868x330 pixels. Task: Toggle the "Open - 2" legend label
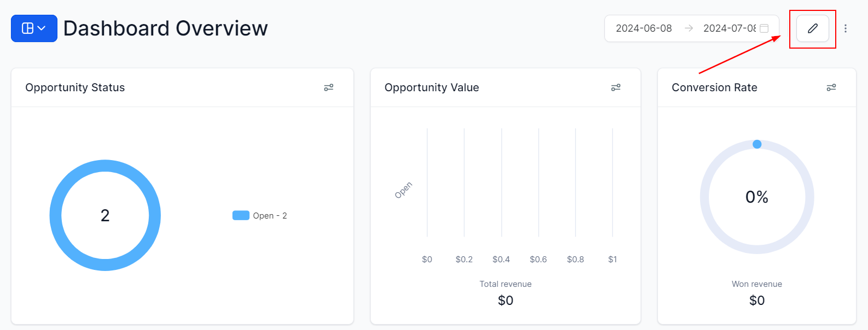coord(270,216)
